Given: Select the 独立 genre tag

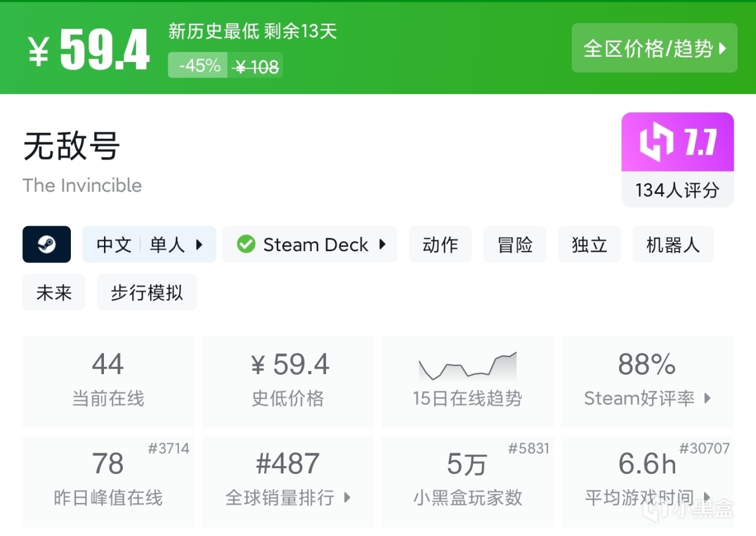Looking at the screenshot, I should tap(589, 244).
